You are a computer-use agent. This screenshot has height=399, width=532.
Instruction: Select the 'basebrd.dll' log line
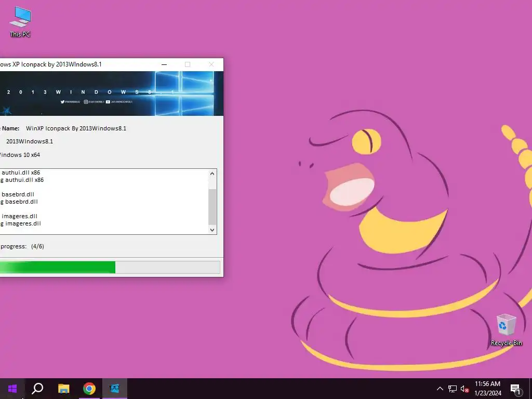coord(18,194)
